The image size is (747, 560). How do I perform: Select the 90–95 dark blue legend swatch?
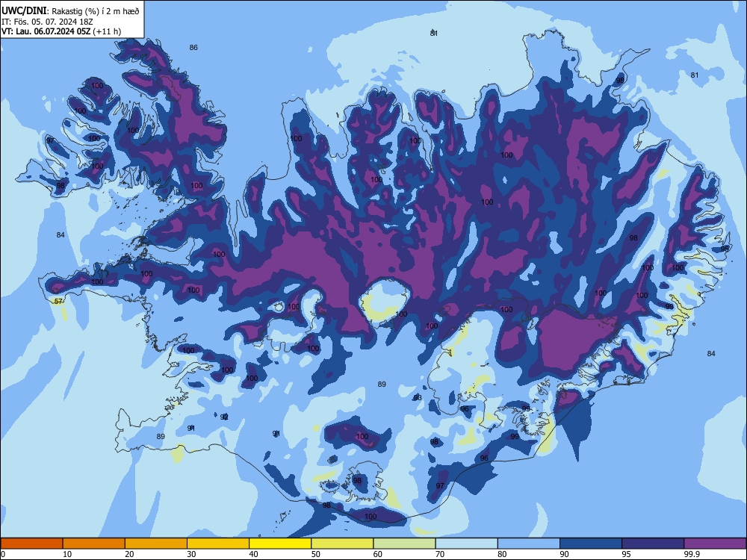tap(591, 544)
